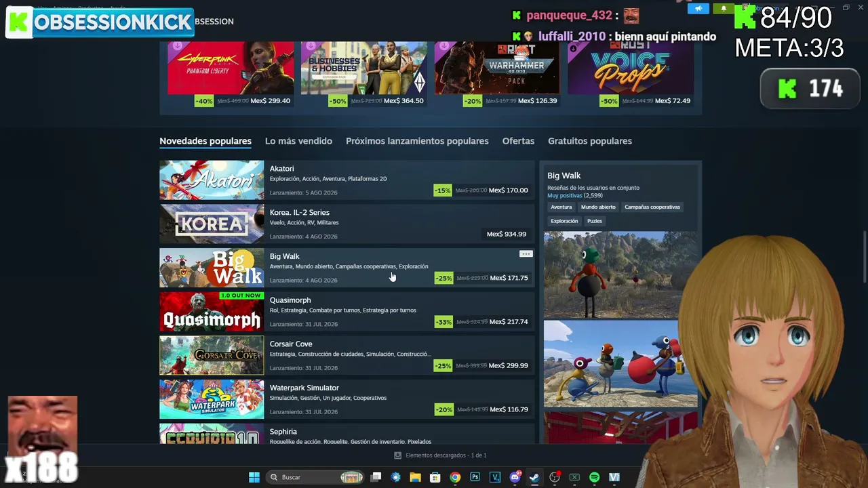Click the Puzles tag
The image size is (868, 488).
click(x=595, y=221)
